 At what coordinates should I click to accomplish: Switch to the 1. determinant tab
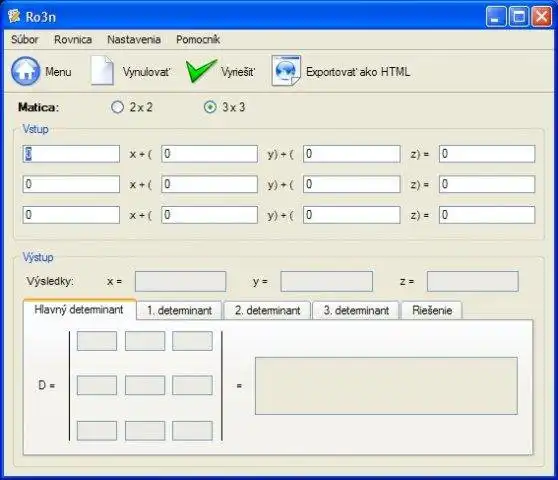tap(179, 311)
